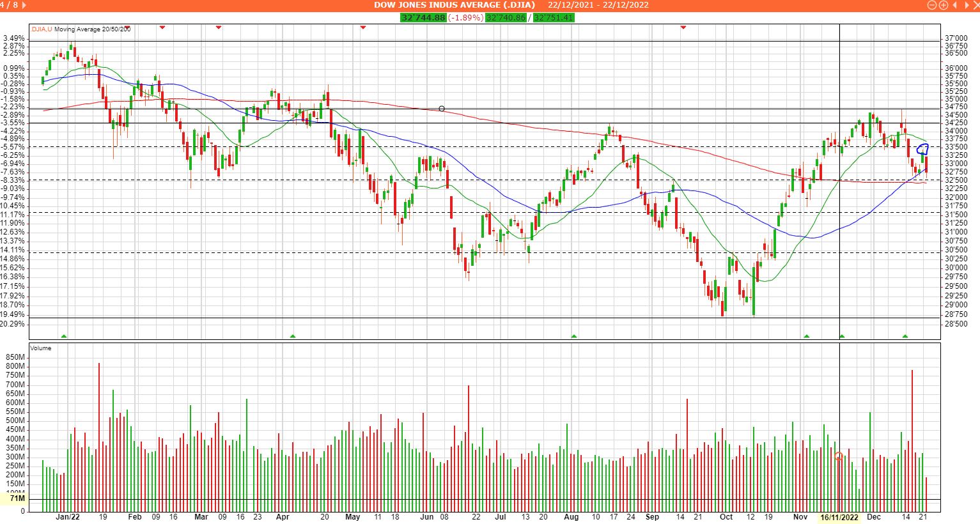Click the orange circle on the volume bar
The image size is (980, 524).
click(x=839, y=456)
